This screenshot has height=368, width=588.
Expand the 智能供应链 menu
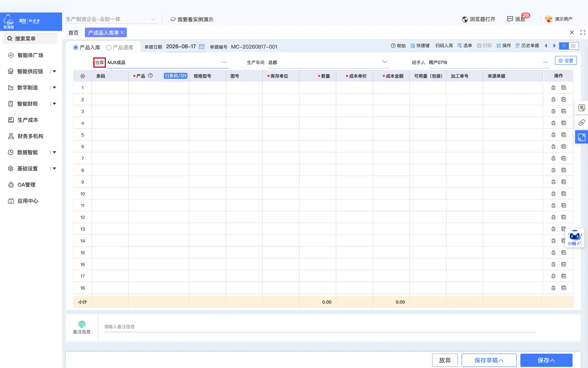(54, 71)
